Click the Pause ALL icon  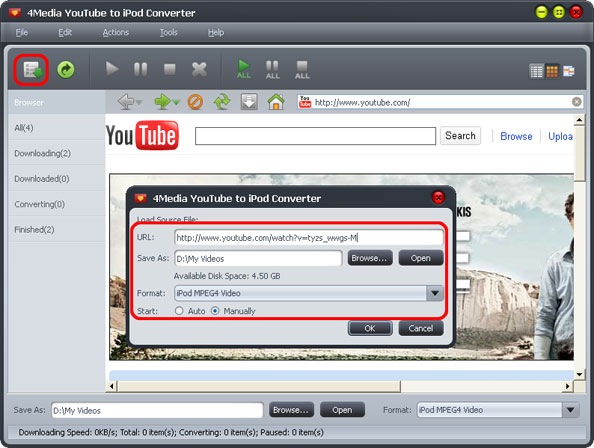(272, 70)
